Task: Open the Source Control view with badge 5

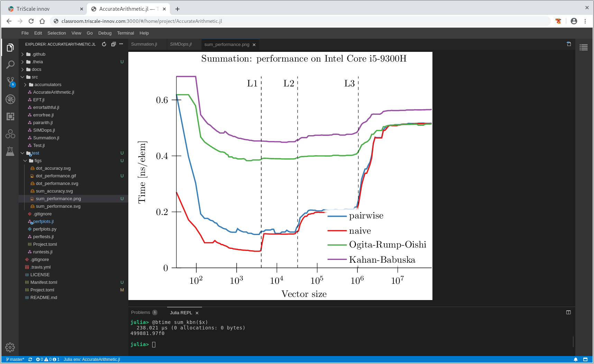Action: [10, 82]
